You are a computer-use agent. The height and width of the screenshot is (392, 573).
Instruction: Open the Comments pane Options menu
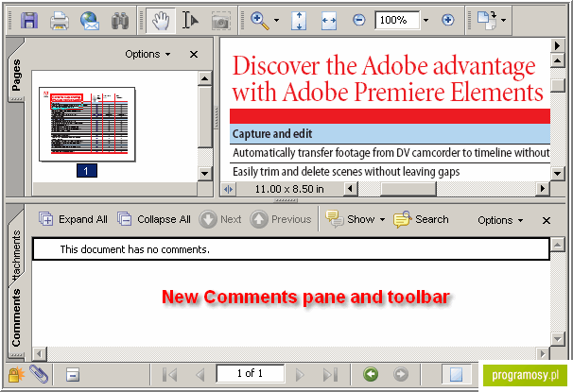500,220
